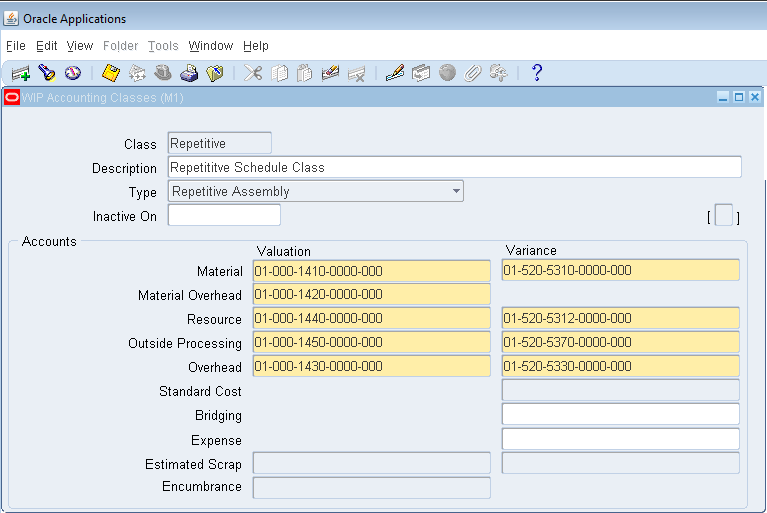Image resolution: width=767 pixels, height=513 pixels.
Task: Click the Folder Tools icon
Action: point(498,73)
